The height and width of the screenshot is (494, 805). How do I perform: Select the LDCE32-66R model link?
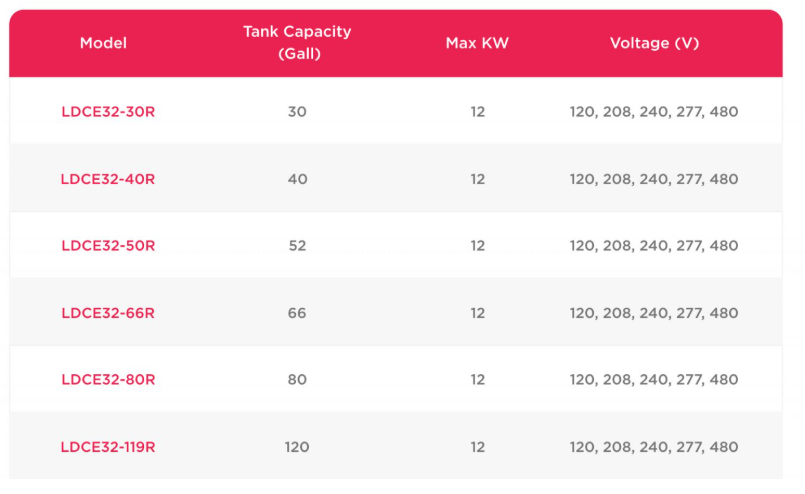coord(108,313)
